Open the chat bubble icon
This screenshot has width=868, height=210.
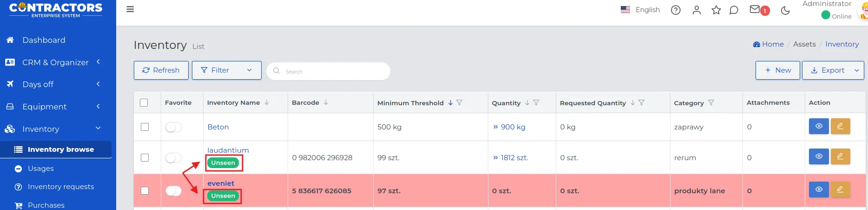(734, 10)
